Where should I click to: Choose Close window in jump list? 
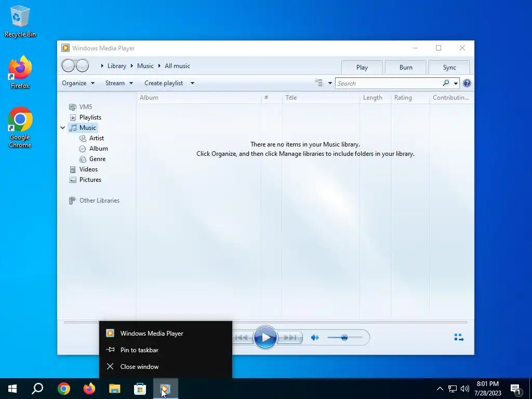(166, 366)
